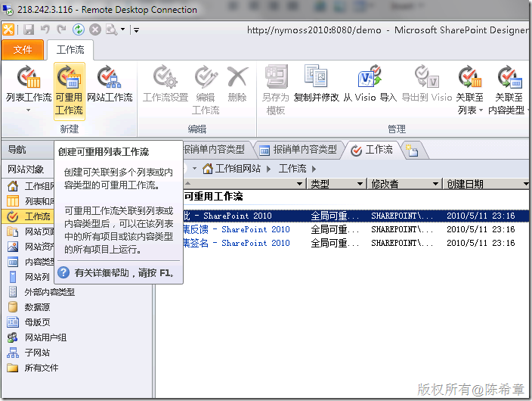The height and width of the screenshot is (401, 532).
Task: Click the 关联至列表 ribbon icon
Action: (470, 76)
